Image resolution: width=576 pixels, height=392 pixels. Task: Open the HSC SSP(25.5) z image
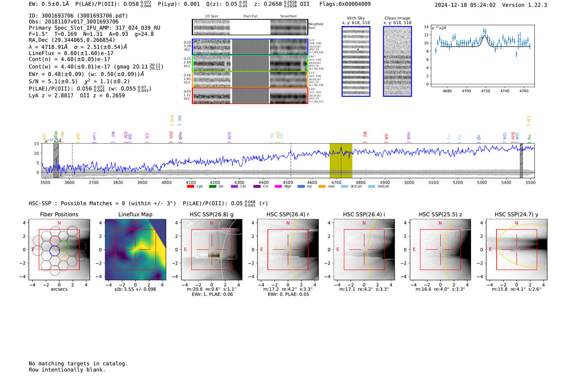[x=440, y=250]
